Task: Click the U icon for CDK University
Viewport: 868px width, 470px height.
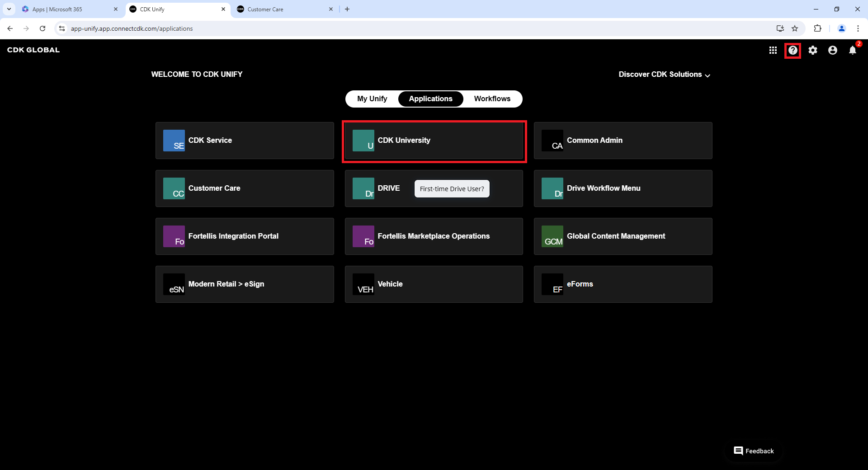Action: [x=363, y=141]
